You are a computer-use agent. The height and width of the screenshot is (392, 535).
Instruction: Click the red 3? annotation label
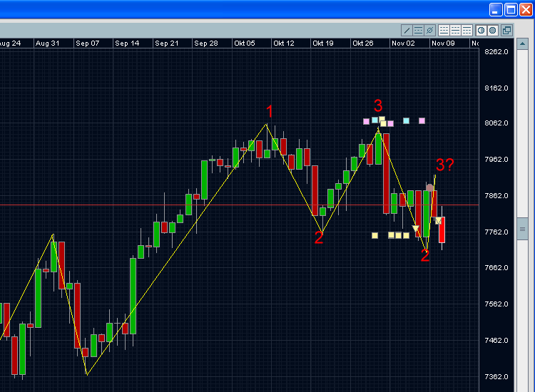[x=445, y=165]
